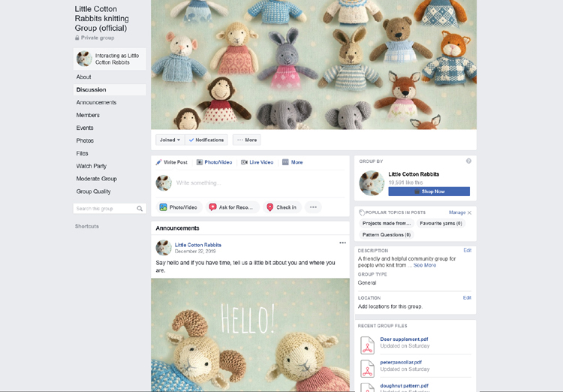Image resolution: width=563 pixels, height=392 pixels.
Task: Click the Photo/Video icon in composer tabs
Action: tap(200, 162)
